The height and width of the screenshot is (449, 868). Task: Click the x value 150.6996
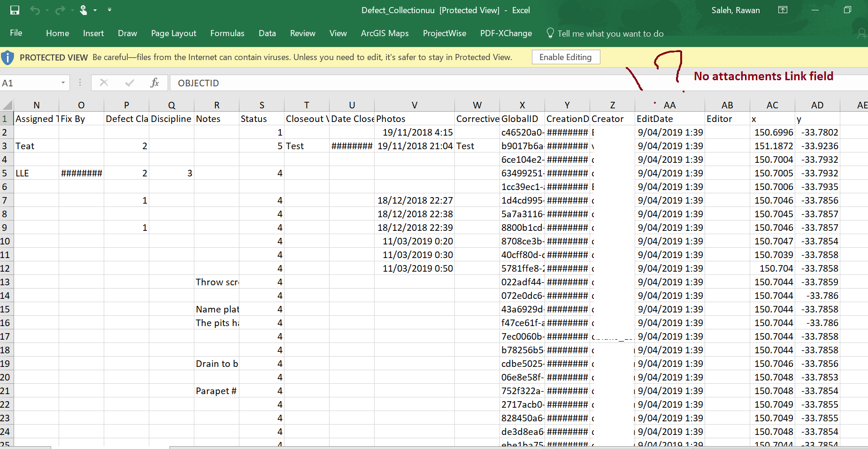(x=772, y=132)
